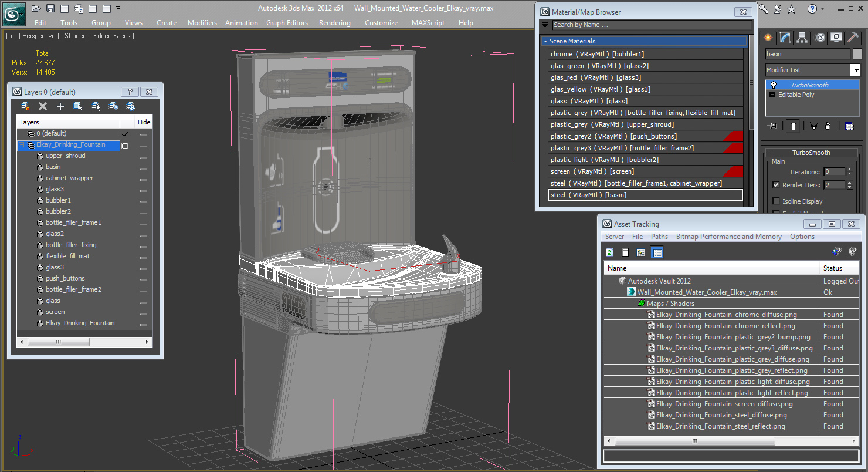Viewport: 868px width, 472px height.
Task: Toggle Isoline Display checkbox
Action: click(x=777, y=201)
